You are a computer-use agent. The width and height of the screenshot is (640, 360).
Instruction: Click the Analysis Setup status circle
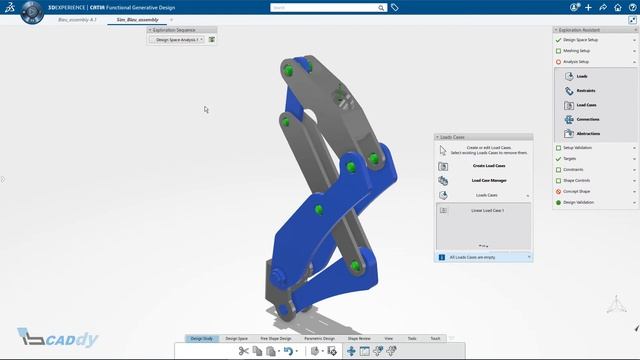[558, 62]
